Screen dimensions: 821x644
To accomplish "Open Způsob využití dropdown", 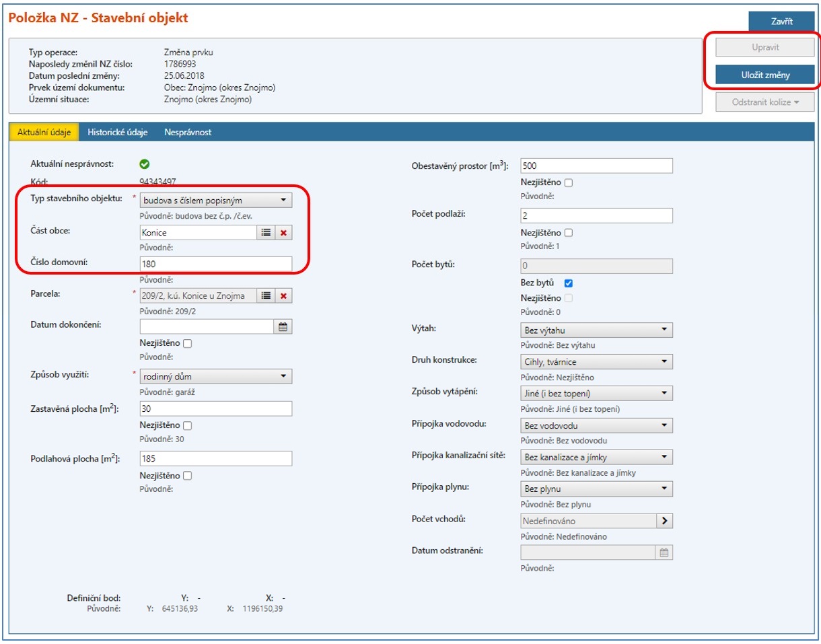I will [x=216, y=376].
